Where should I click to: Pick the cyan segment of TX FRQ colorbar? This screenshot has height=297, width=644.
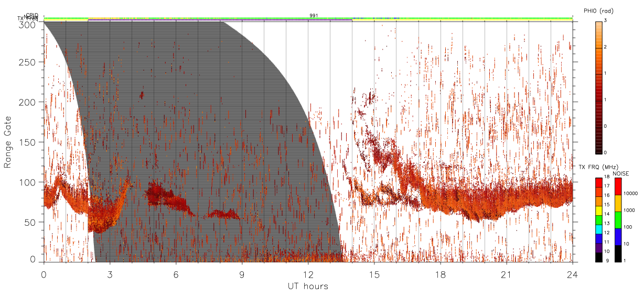pyautogui.click(x=599, y=229)
